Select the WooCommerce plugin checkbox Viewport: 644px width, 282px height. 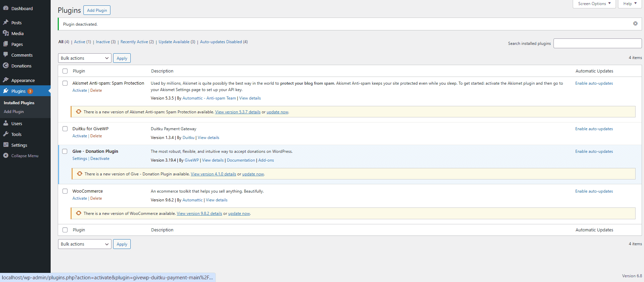[x=65, y=191]
